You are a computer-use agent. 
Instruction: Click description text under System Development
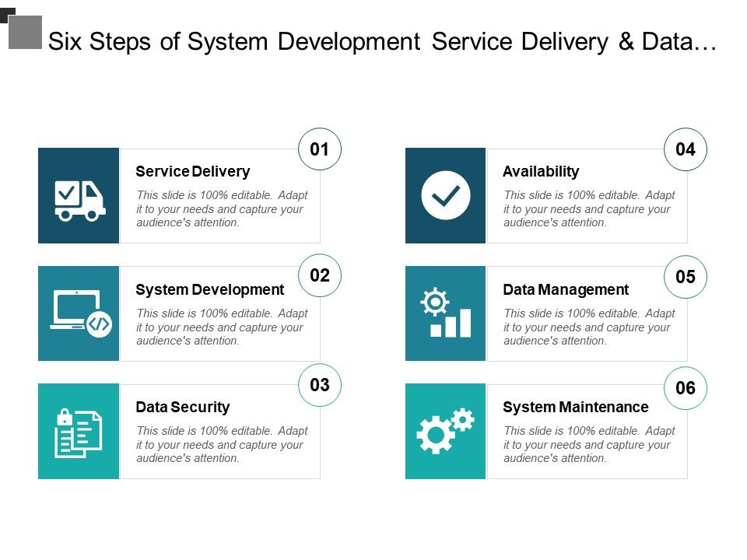coord(222,327)
